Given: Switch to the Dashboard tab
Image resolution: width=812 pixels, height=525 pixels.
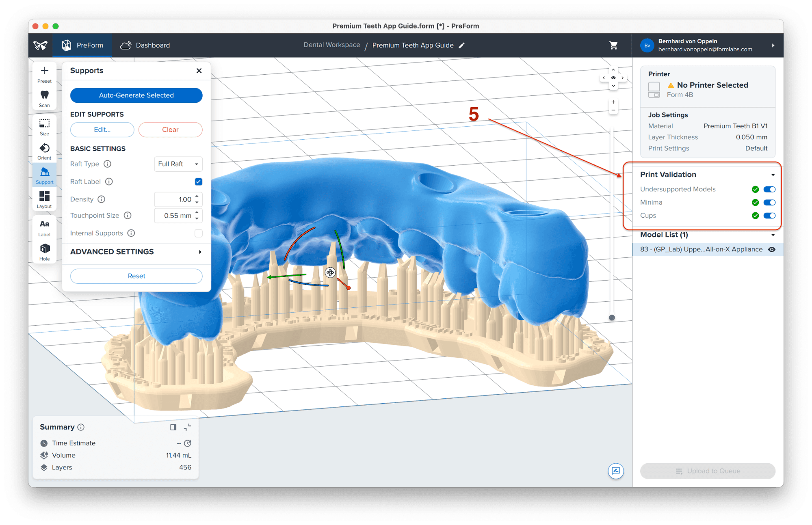Looking at the screenshot, I should [x=145, y=45].
